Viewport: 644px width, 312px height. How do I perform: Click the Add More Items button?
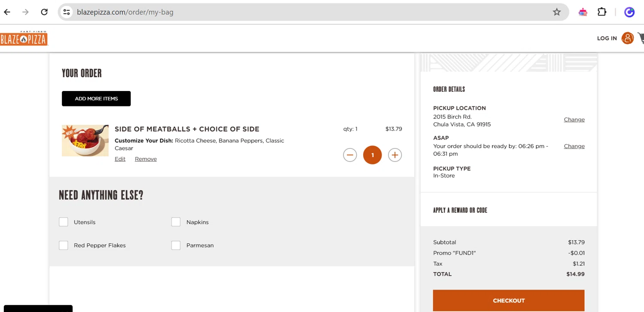pyautogui.click(x=96, y=99)
